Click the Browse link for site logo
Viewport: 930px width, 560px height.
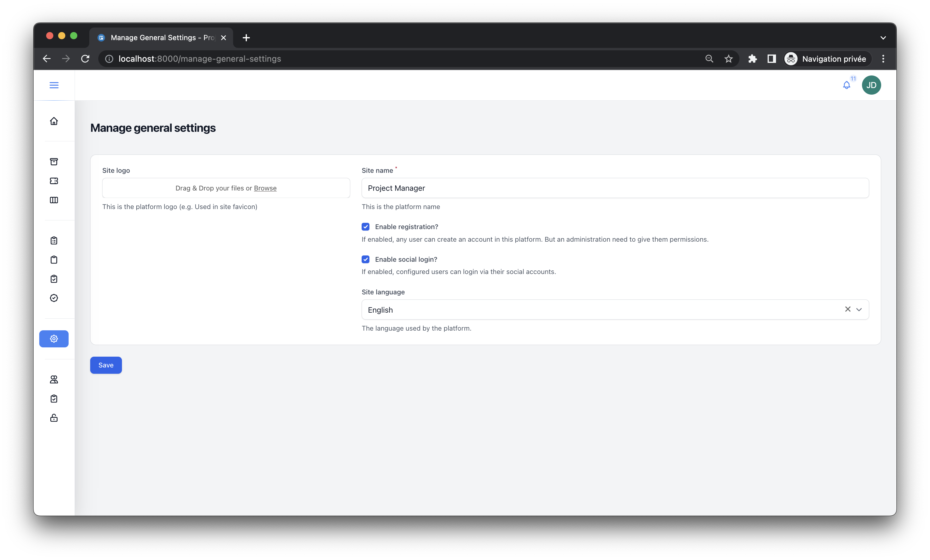[x=265, y=188]
